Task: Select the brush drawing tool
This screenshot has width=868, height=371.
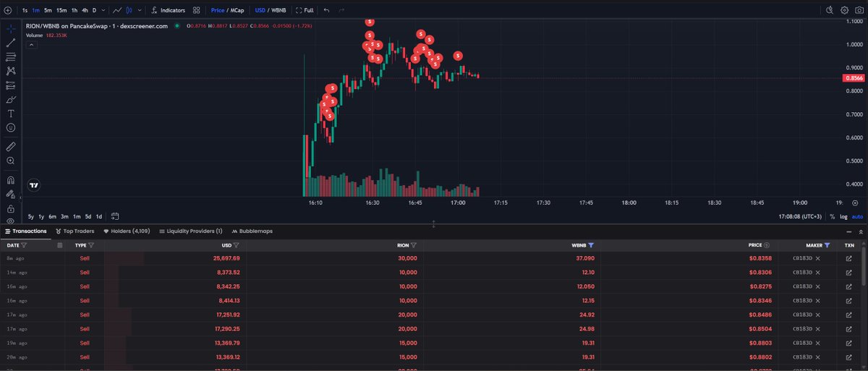Action: (x=11, y=99)
